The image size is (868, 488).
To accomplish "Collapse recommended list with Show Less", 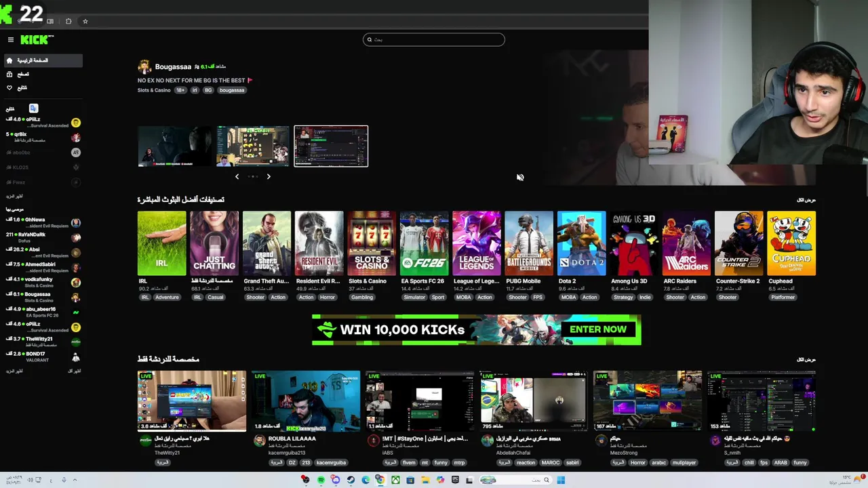I will 75,371.
